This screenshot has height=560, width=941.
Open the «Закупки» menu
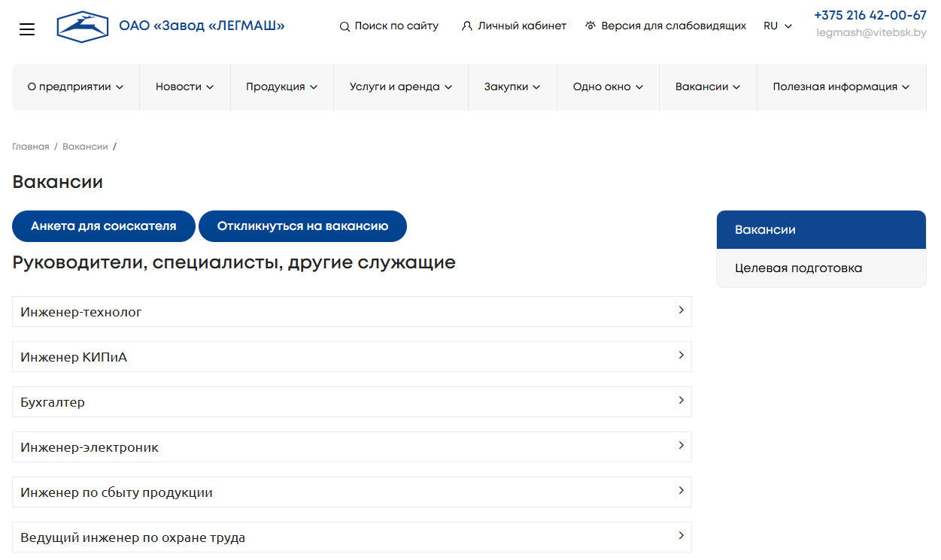[512, 86]
